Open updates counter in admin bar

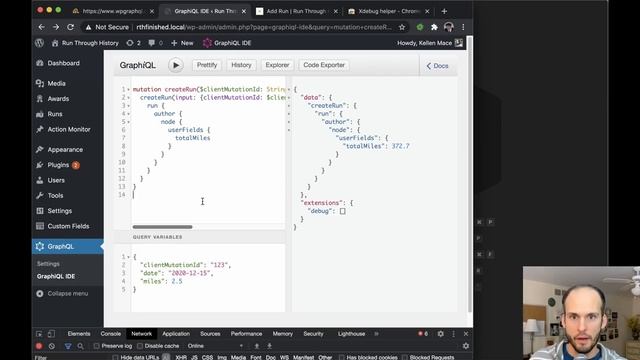tap(133, 43)
